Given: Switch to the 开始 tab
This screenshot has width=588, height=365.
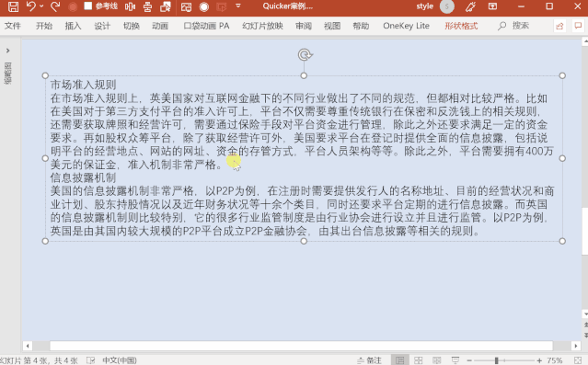Looking at the screenshot, I should click(x=44, y=26).
